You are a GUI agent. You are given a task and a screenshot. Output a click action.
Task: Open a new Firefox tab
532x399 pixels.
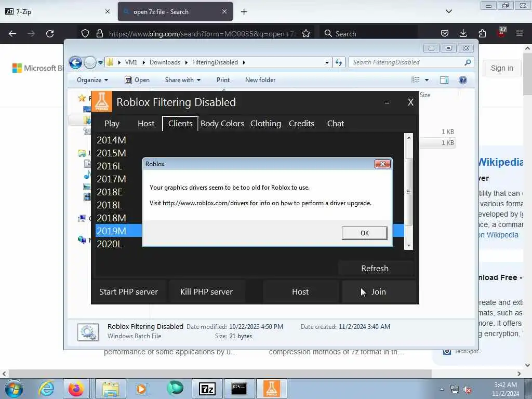point(244,12)
